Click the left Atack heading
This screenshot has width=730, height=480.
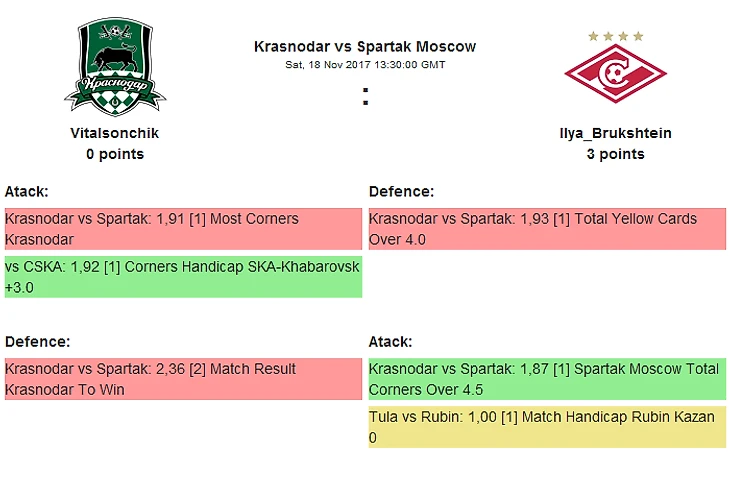(x=27, y=191)
